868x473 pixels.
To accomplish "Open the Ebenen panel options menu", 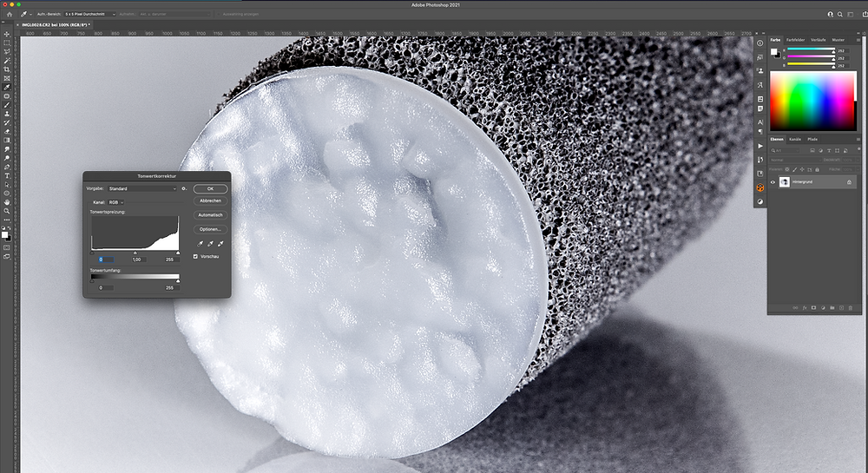I will pyautogui.click(x=858, y=140).
